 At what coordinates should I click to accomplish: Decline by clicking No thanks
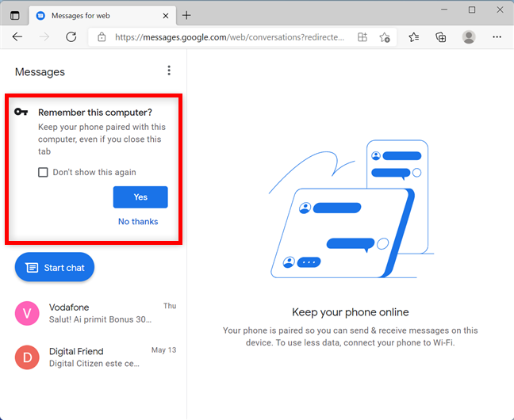[138, 221]
